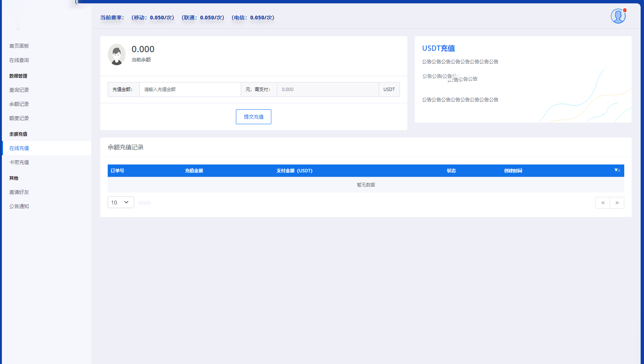Select 在线充值 menu item

[x=19, y=148]
